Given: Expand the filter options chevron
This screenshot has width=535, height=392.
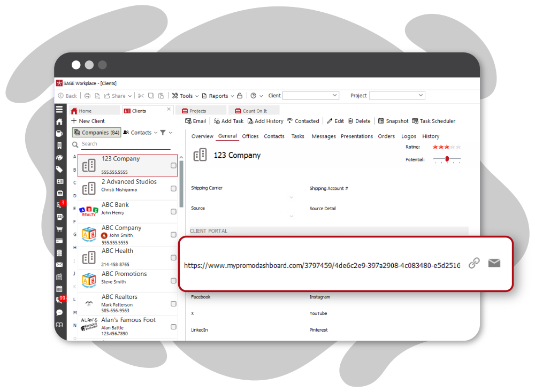Looking at the screenshot, I should tap(171, 133).
